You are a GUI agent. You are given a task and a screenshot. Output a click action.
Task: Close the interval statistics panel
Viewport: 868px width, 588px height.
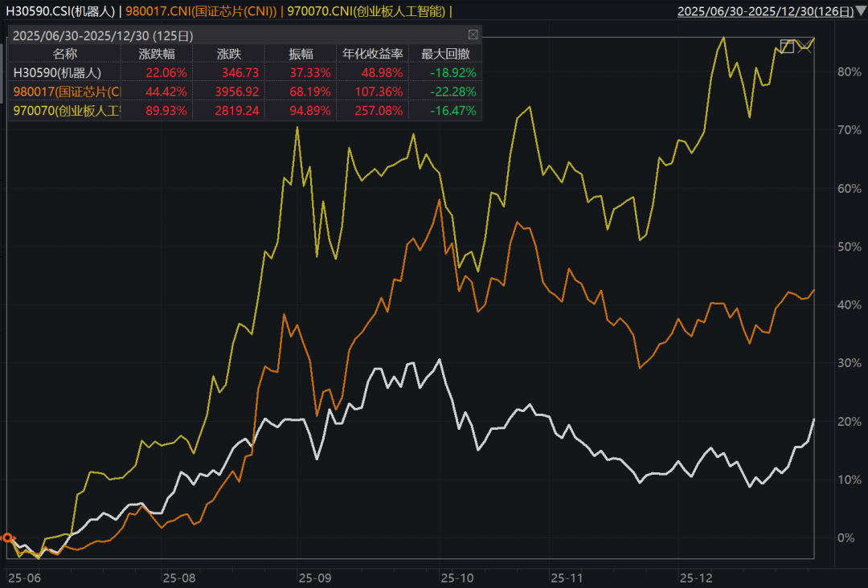(x=473, y=35)
